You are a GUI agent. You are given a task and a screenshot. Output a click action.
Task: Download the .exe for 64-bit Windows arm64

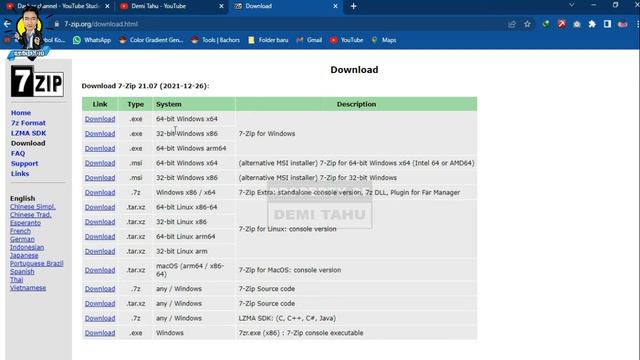pos(100,148)
